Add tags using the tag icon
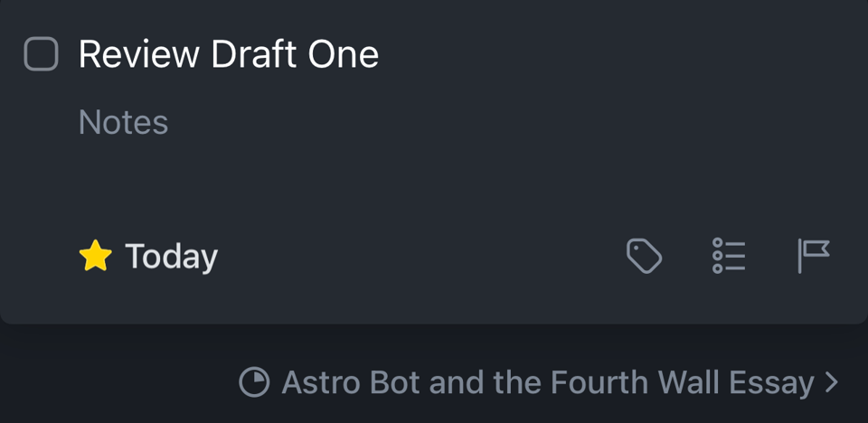Image resolution: width=868 pixels, height=423 pixels. point(644,256)
